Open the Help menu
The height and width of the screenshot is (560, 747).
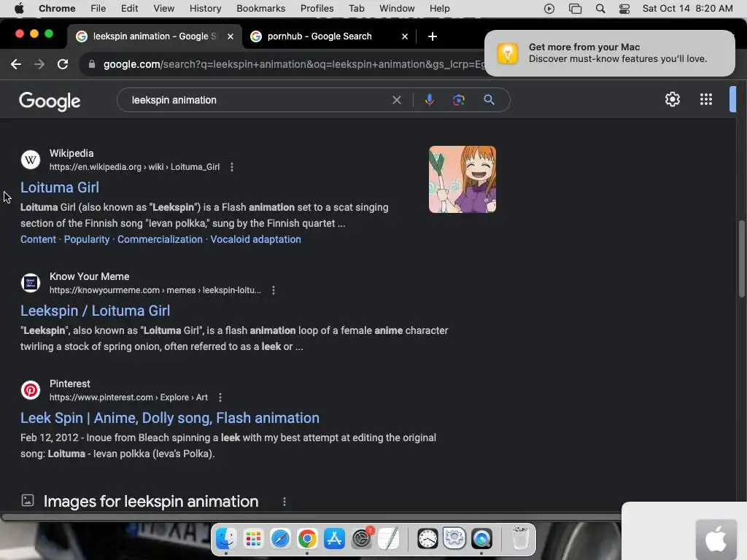point(439,9)
